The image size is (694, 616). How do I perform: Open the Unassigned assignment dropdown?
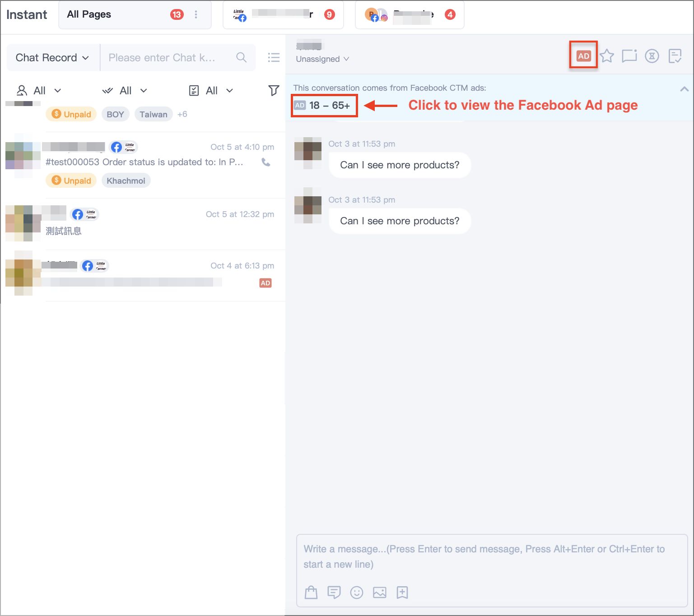tap(322, 59)
